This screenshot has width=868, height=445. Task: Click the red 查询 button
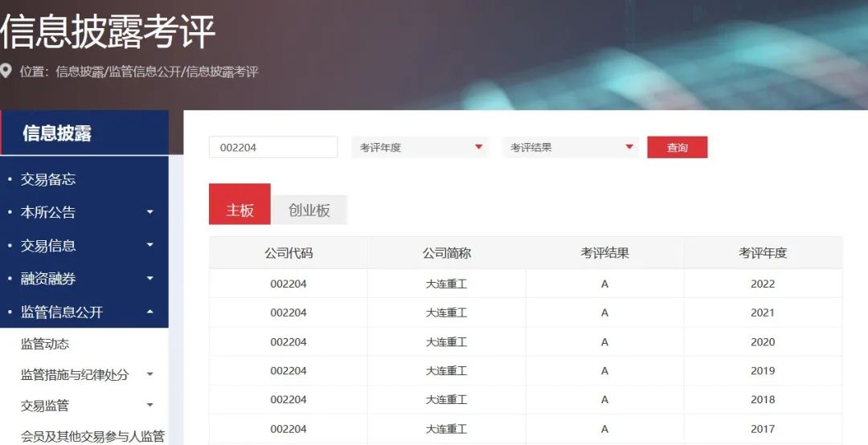click(x=677, y=147)
